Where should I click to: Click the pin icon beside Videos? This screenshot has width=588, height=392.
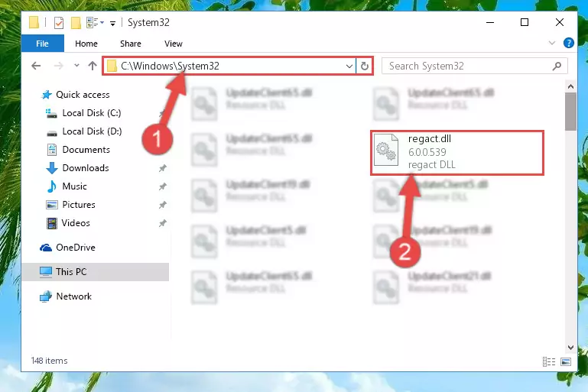tap(162, 223)
